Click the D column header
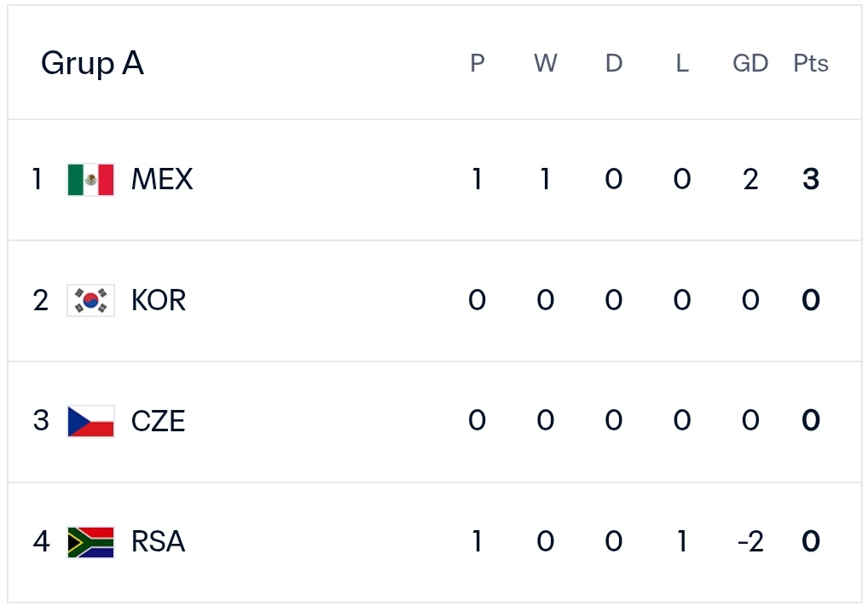The height and width of the screenshot is (606, 868). [x=614, y=63]
